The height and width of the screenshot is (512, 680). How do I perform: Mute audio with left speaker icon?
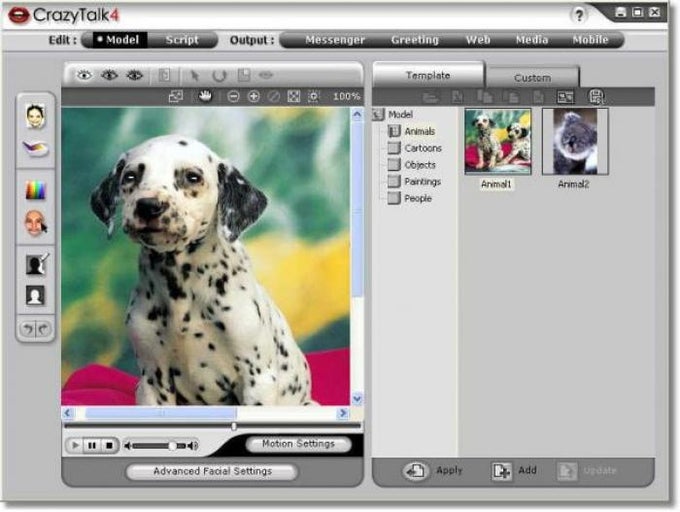[128, 446]
